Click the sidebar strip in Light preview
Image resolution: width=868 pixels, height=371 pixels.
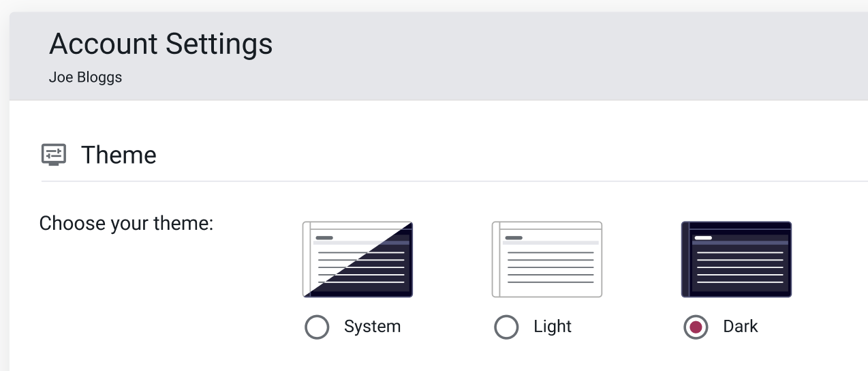[496, 259]
